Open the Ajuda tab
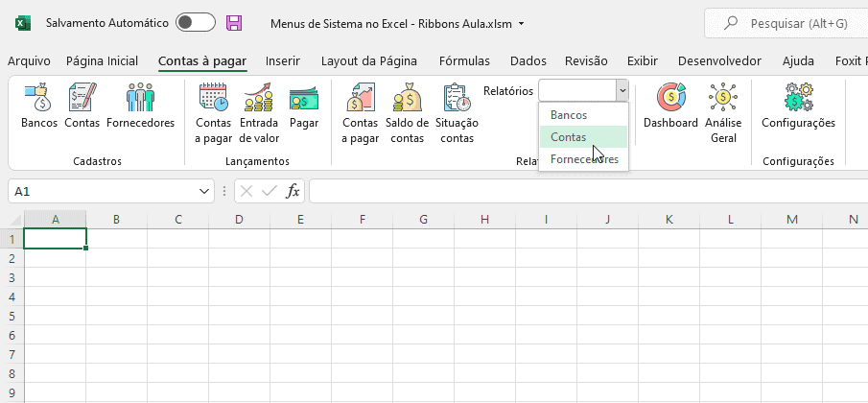 click(798, 61)
